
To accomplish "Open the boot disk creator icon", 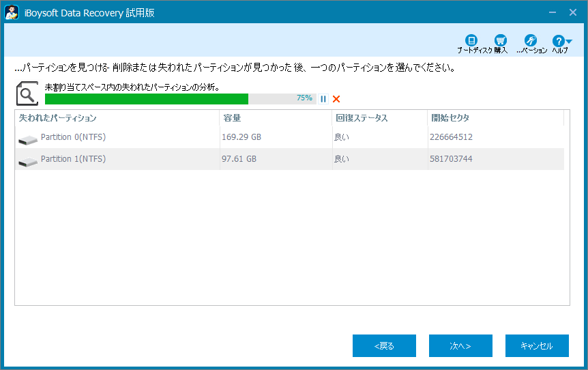I will click(471, 40).
